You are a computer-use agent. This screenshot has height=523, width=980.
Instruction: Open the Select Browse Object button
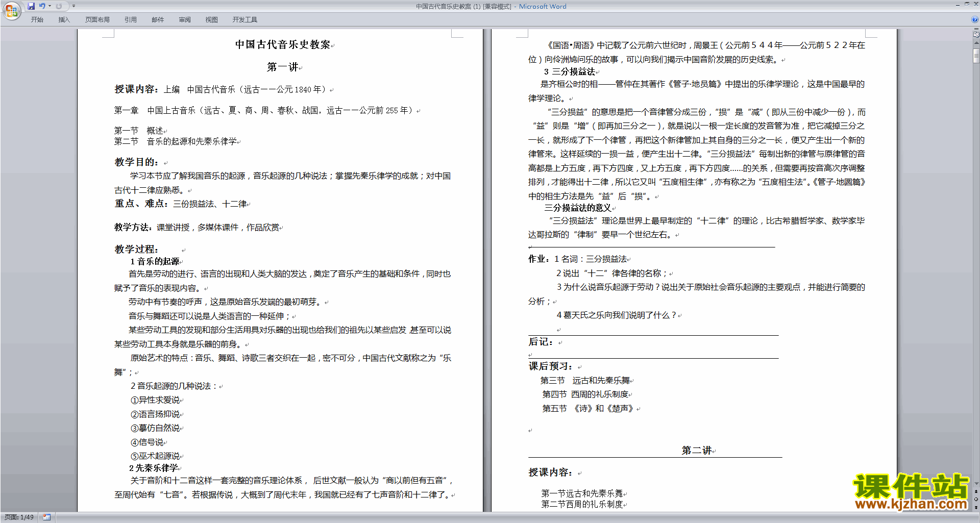coord(976,499)
